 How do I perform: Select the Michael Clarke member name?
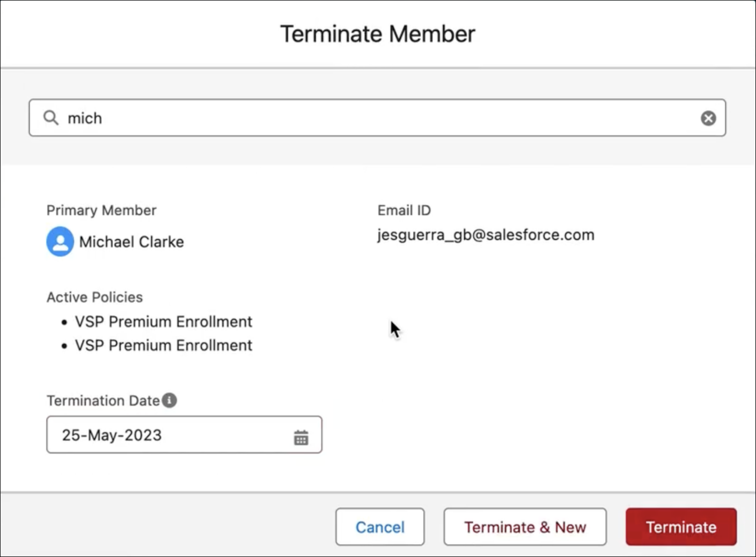(132, 242)
